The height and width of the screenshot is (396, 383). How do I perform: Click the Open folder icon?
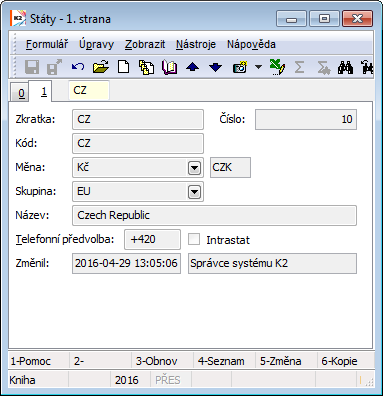coord(101,67)
